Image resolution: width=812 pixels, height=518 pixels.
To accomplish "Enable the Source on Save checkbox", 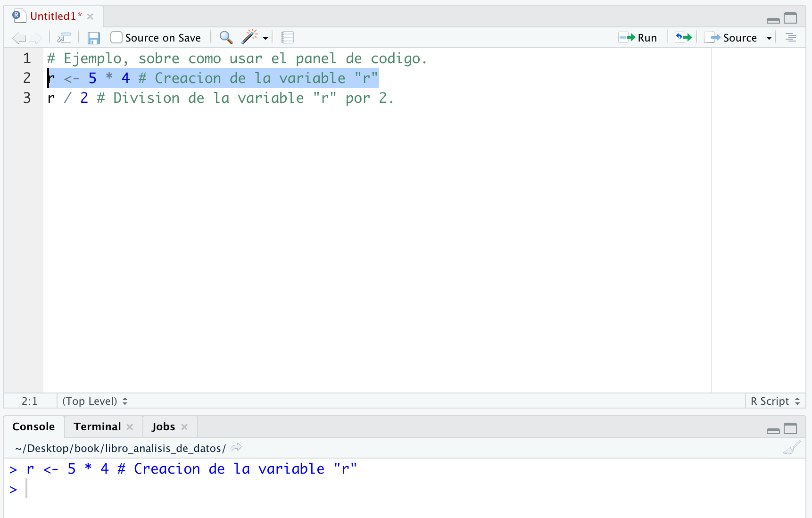I will [x=116, y=37].
